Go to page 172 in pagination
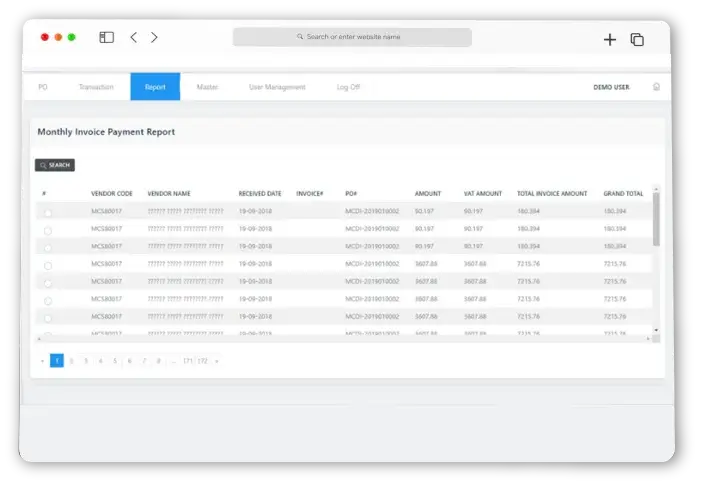701x485 pixels. click(x=203, y=360)
